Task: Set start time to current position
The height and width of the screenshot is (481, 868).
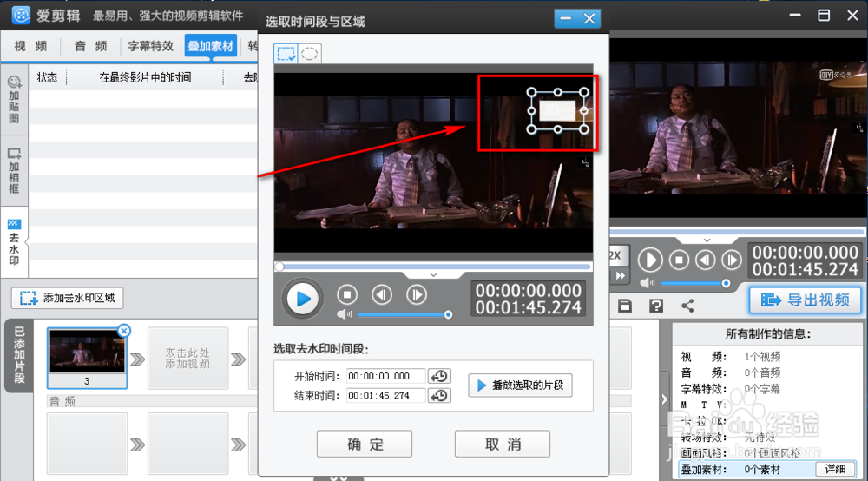Action: [439, 377]
